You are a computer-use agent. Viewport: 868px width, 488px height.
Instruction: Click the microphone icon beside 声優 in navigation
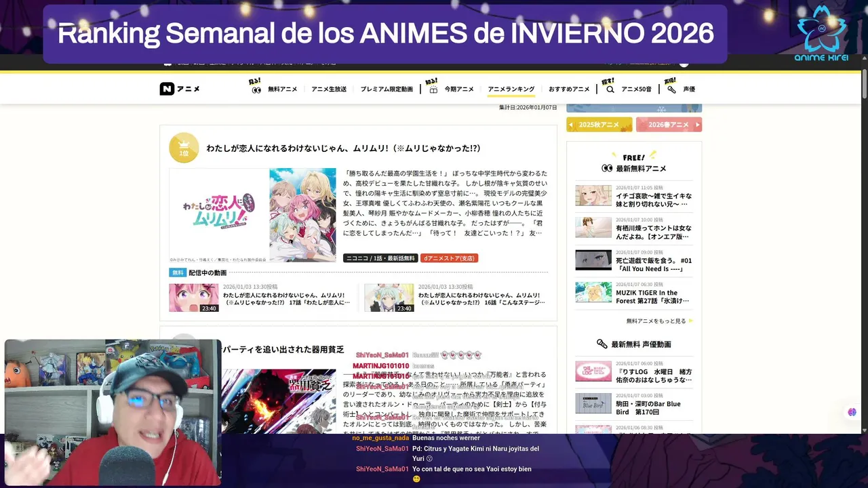(x=671, y=89)
